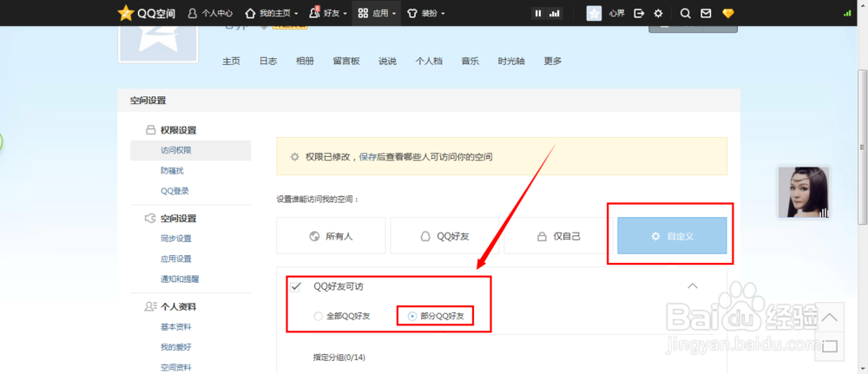Screen dimensions: 868x374
Task: Click the search magnifier icon
Action: 686,13
